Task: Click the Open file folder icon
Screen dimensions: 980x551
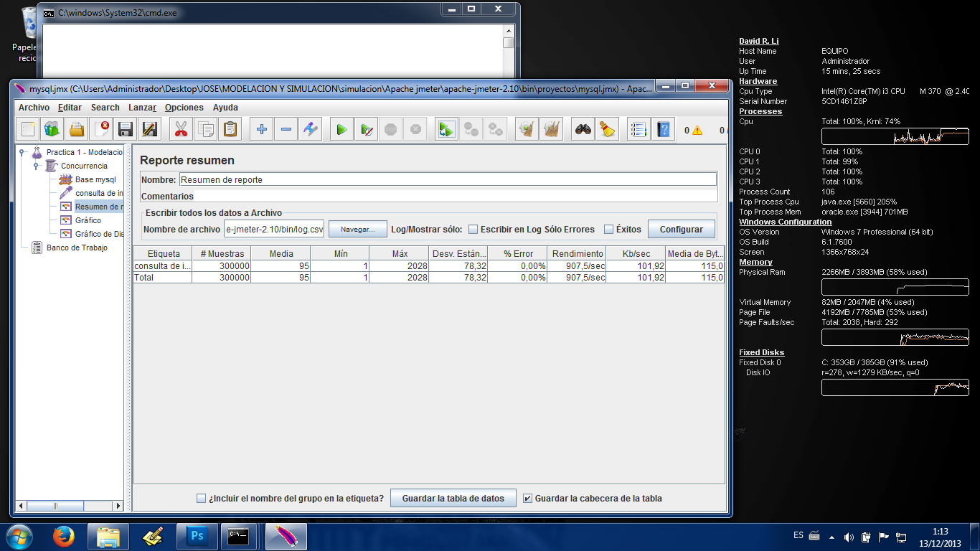Action: click(x=76, y=130)
